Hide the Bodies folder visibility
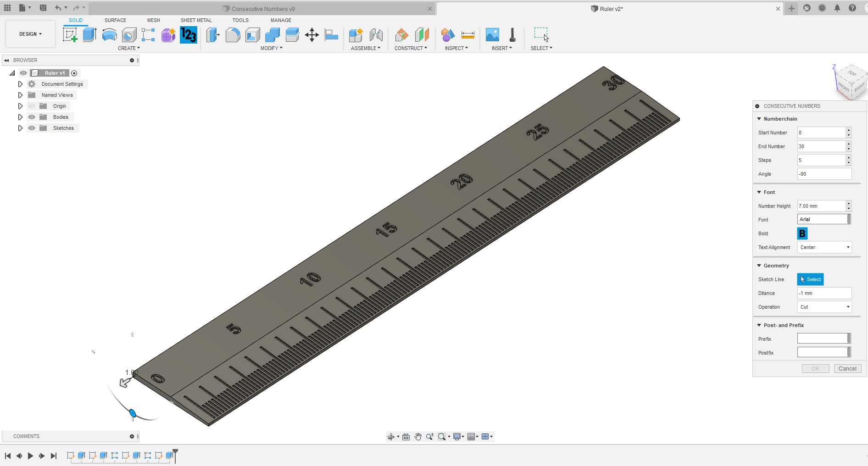The image size is (868, 466). click(x=32, y=117)
